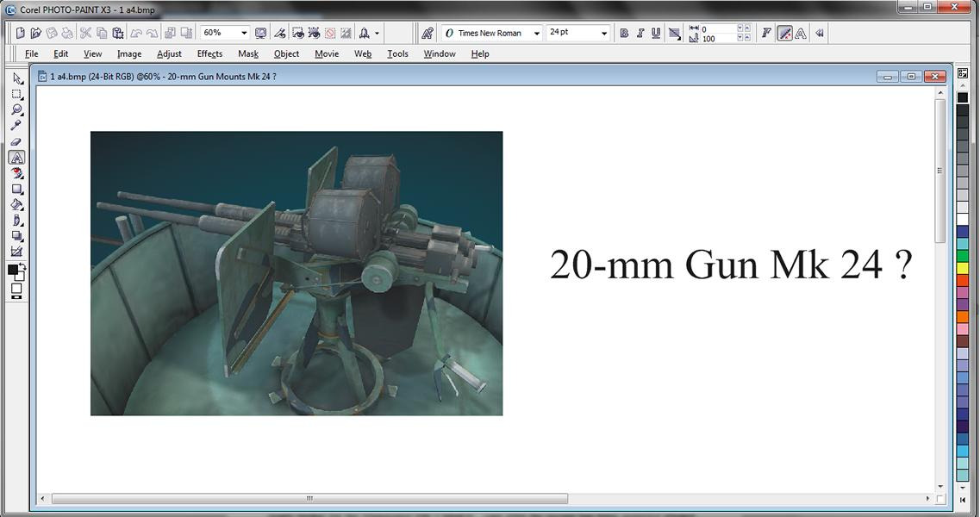Open the Effects menu

tap(209, 53)
